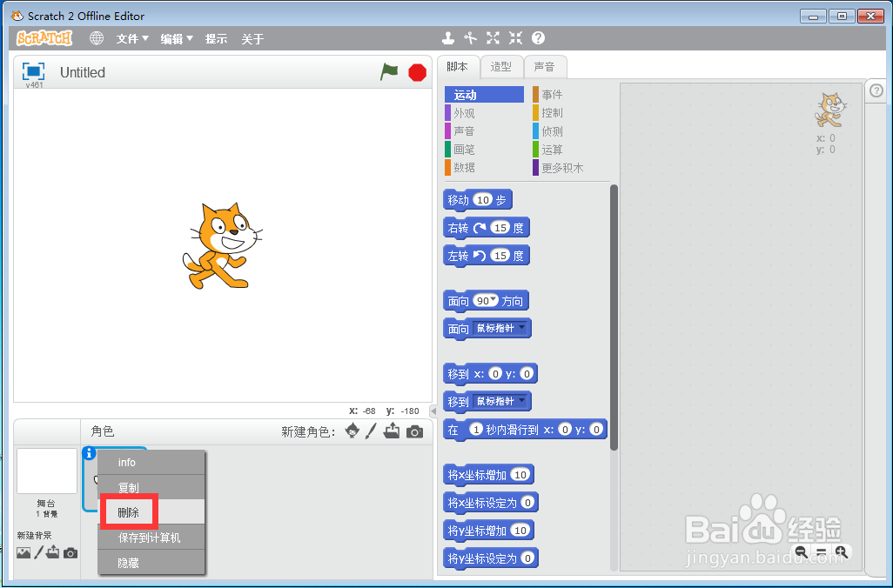Select the Shrink sprite tool
The height and width of the screenshot is (588, 893).
click(x=515, y=38)
